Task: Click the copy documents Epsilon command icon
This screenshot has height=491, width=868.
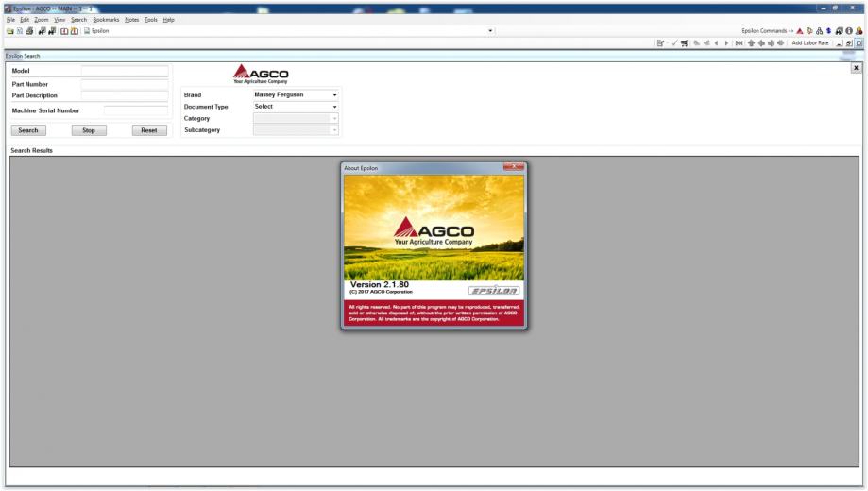Action: [809, 31]
